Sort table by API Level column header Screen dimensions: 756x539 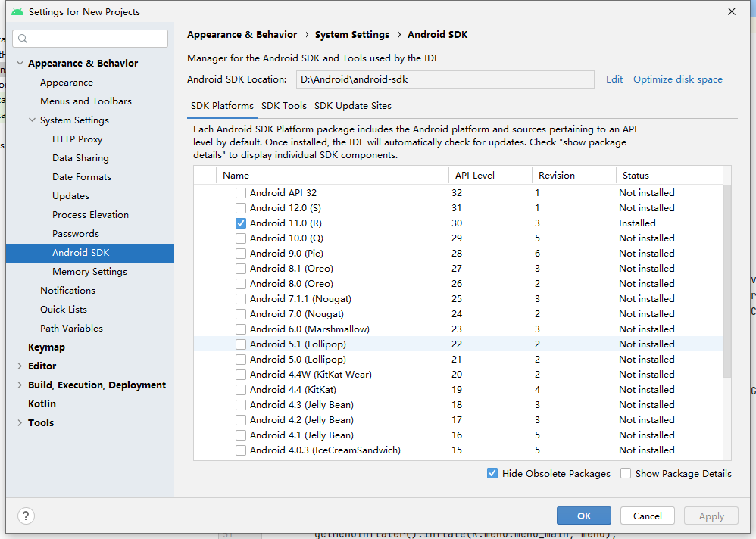490,176
